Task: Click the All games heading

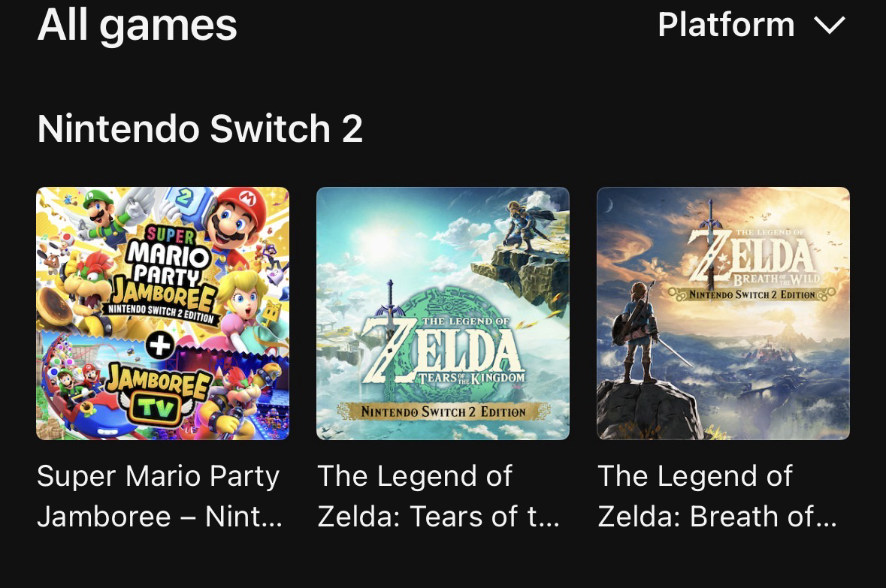Action: tap(137, 24)
